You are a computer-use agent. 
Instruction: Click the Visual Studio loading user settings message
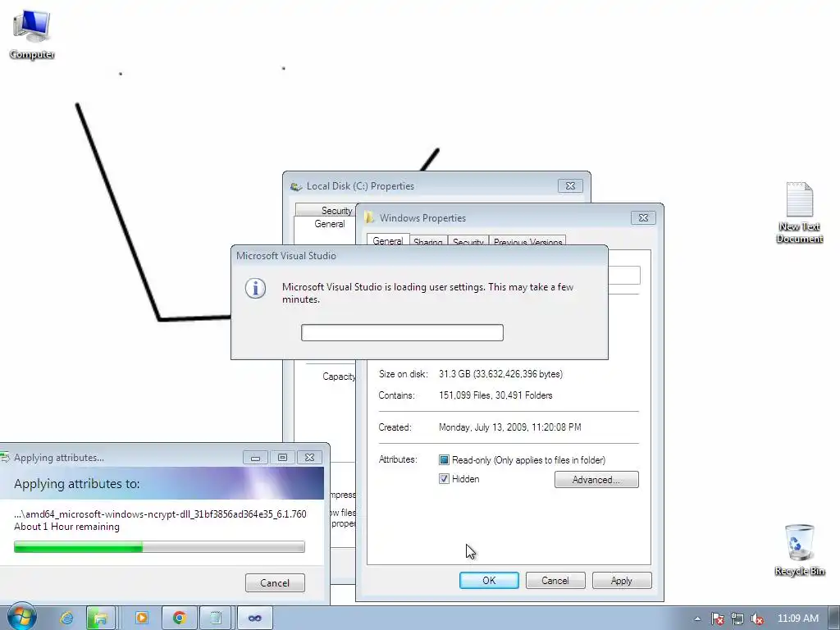(427, 293)
